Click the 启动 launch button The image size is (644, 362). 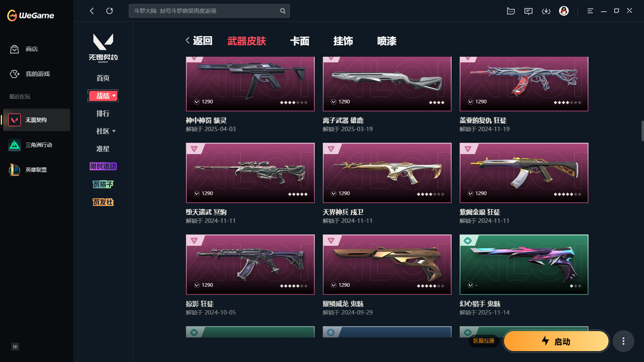click(x=556, y=341)
